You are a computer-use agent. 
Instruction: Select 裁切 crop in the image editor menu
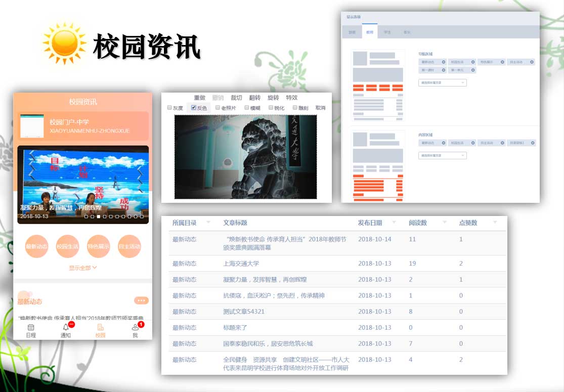(236, 98)
